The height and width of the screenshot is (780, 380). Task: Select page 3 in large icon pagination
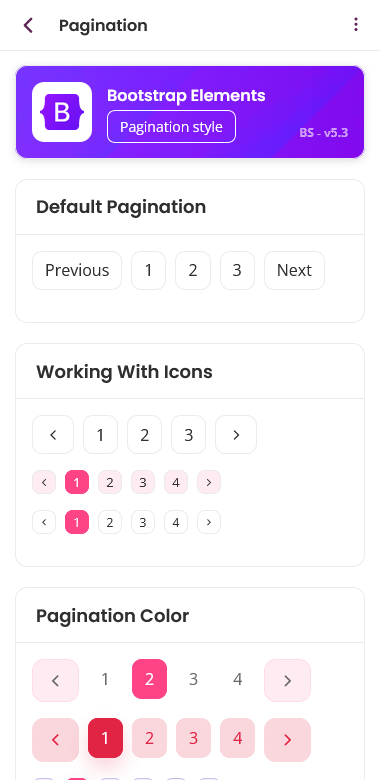pyautogui.click(x=189, y=435)
